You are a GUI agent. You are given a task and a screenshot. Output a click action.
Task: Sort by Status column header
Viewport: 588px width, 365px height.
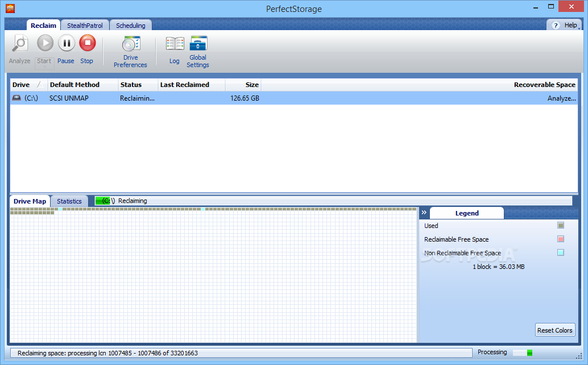pos(138,85)
